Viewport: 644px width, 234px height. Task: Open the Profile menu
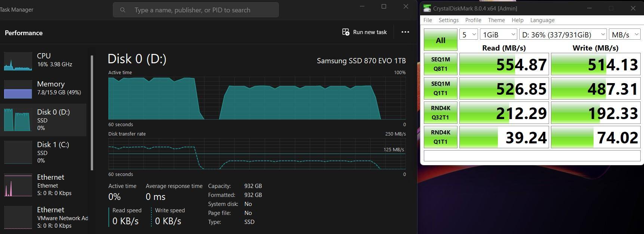[473, 20]
